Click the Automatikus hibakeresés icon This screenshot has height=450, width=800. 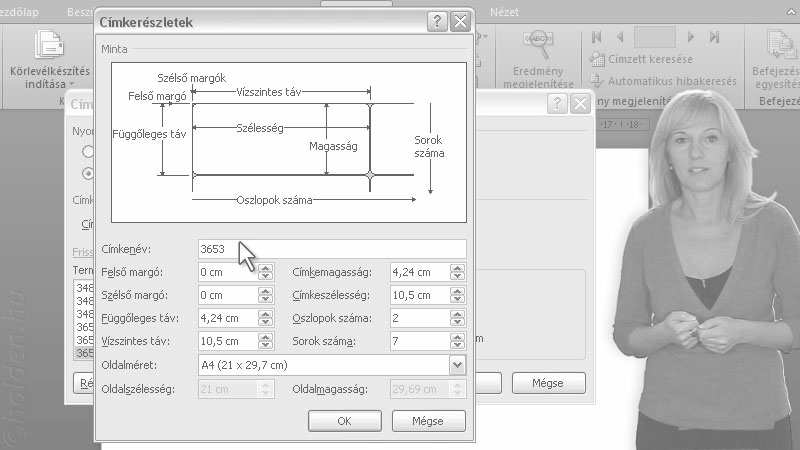click(597, 81)
